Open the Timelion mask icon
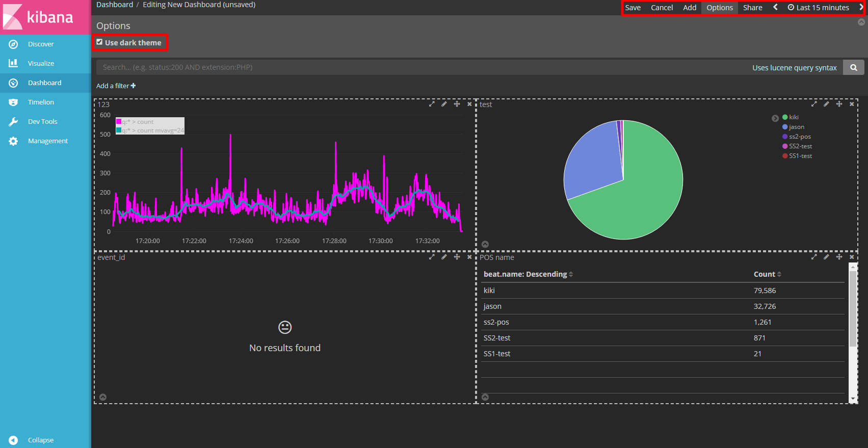 tap(13, 102)
